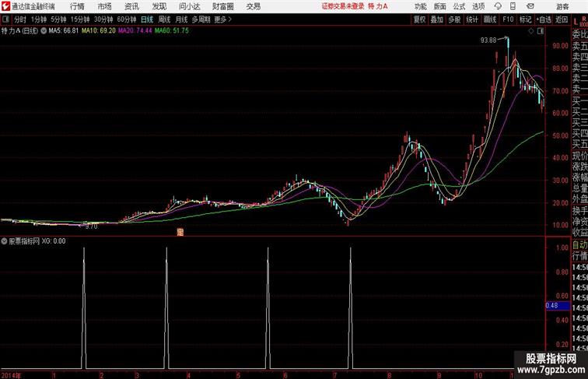Click the 自动 label in side panel

coord(579,245)
